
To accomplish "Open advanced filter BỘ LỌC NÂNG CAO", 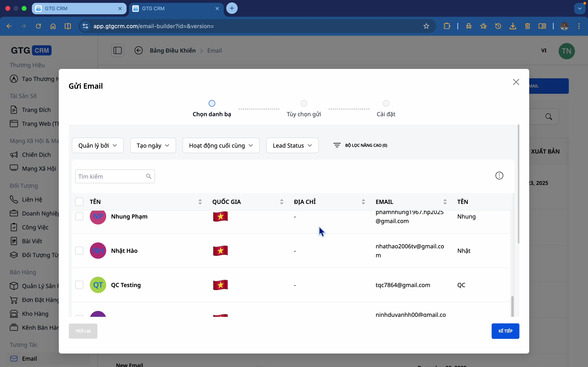I will tap(360, 145).
